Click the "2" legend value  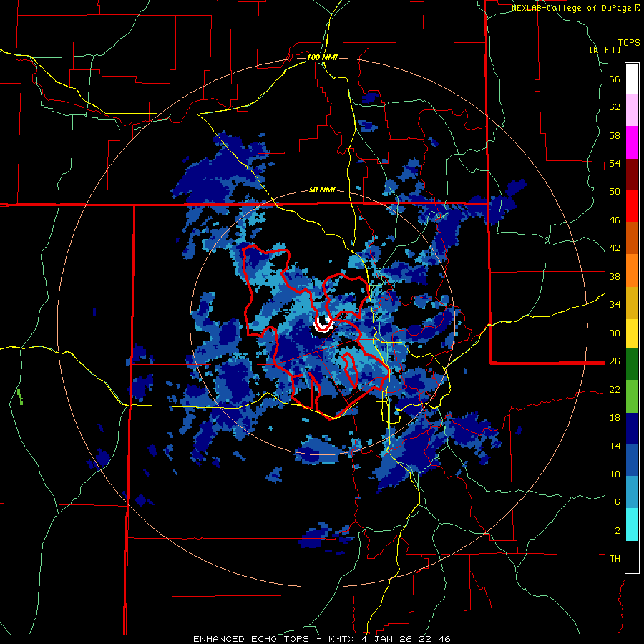pyautogui.click(x=618, y=530)
